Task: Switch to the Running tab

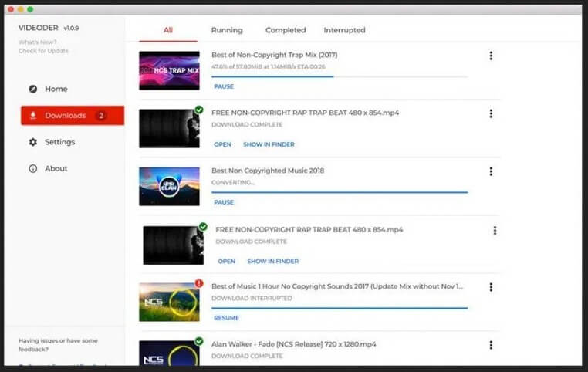Action: (227, 30)
